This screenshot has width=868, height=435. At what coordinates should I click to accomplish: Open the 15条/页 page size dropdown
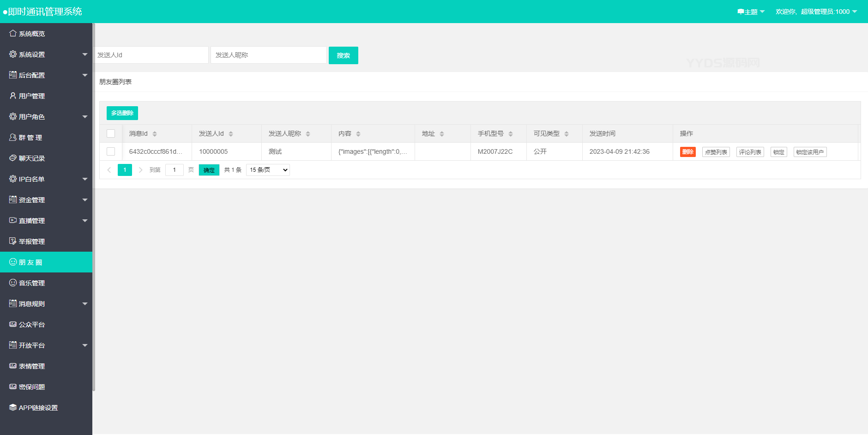point(267,169)
